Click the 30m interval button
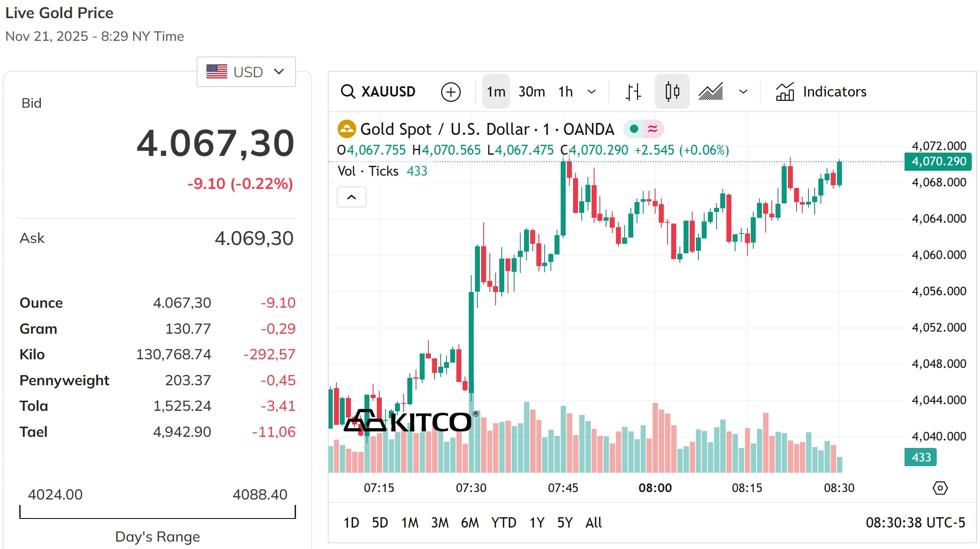Viewport: 980px width, 549px height. coord(531,92)
